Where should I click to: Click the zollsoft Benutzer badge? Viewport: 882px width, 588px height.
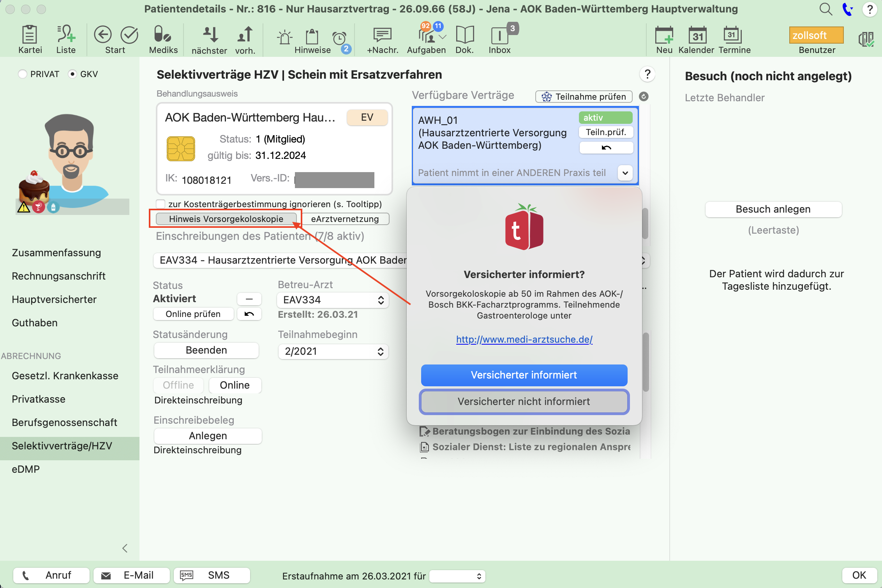pyautogui.click(x=817, y=35)
